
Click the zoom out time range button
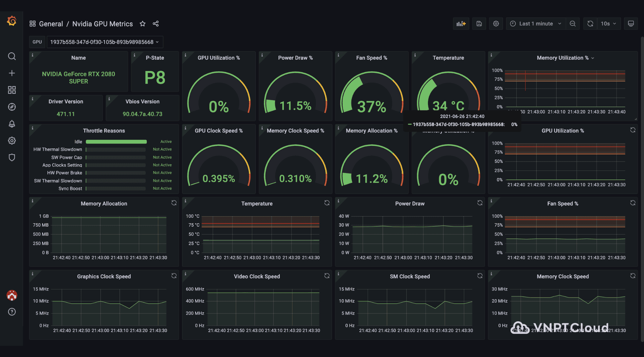(573, 23)
